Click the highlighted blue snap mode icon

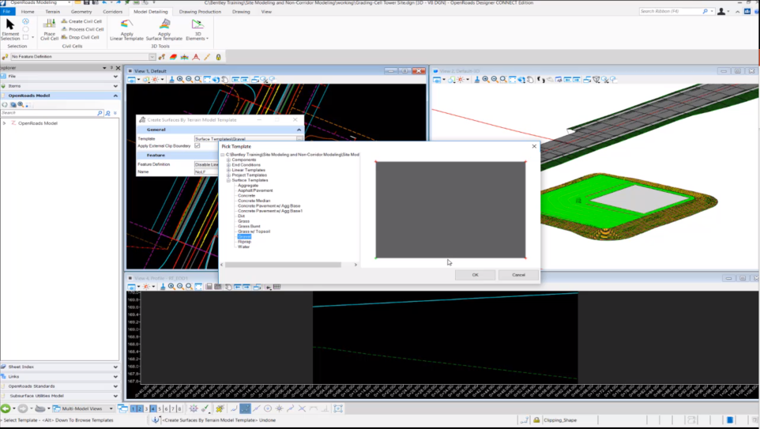[x=245, y=409]
